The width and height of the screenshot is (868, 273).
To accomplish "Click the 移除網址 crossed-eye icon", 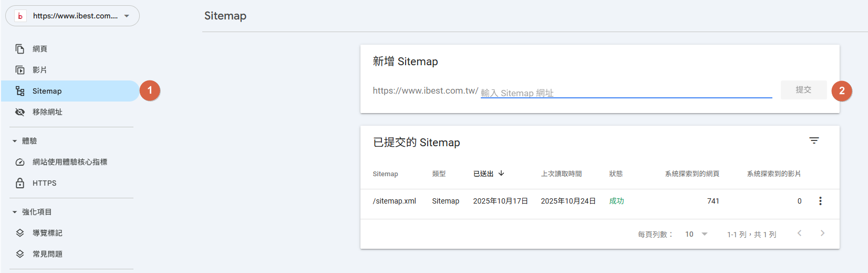I will (20, 112).
